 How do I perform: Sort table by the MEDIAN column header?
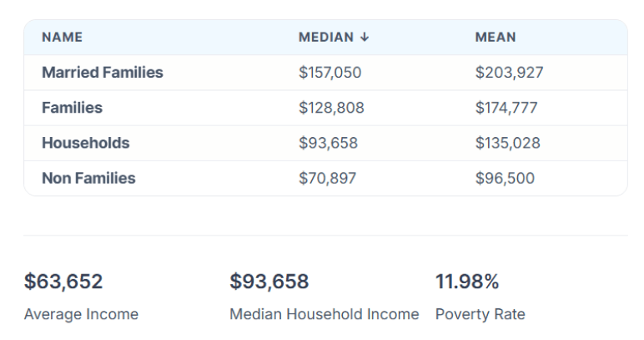point(327,38)
